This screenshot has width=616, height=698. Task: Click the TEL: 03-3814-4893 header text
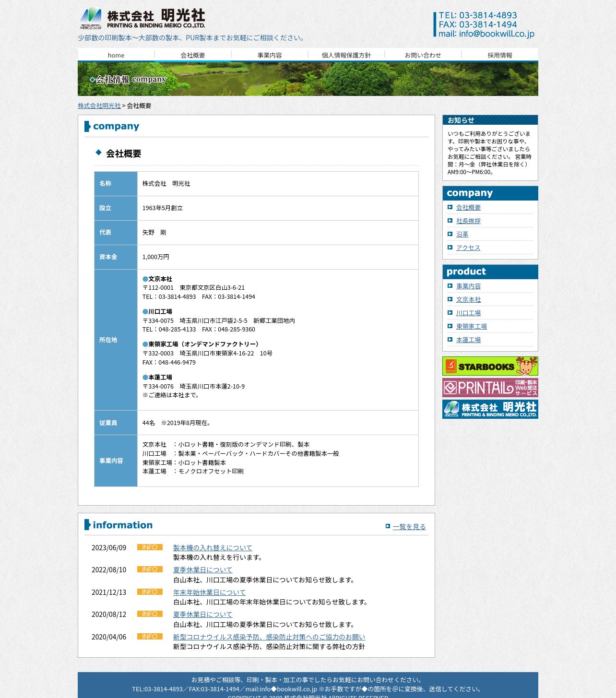tap(478, 15)
